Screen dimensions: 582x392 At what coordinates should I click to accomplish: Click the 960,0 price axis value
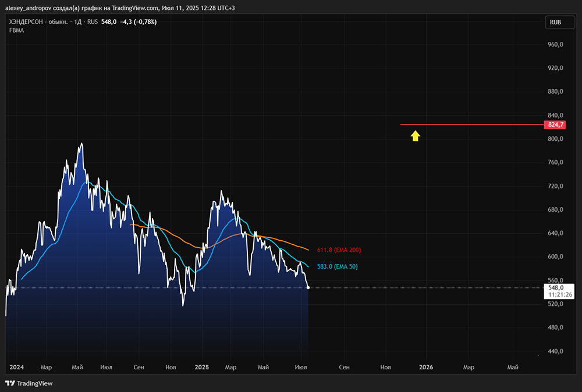coord(555,45)
